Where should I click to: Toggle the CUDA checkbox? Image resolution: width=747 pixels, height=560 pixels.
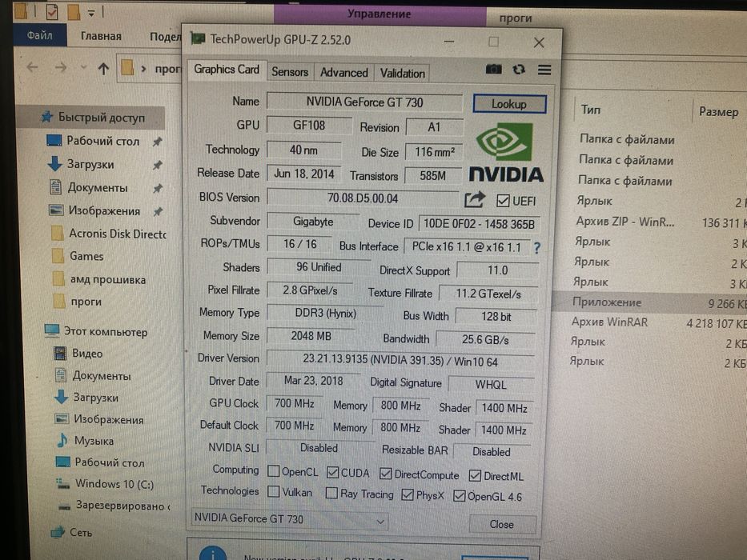tap(333, 473)
